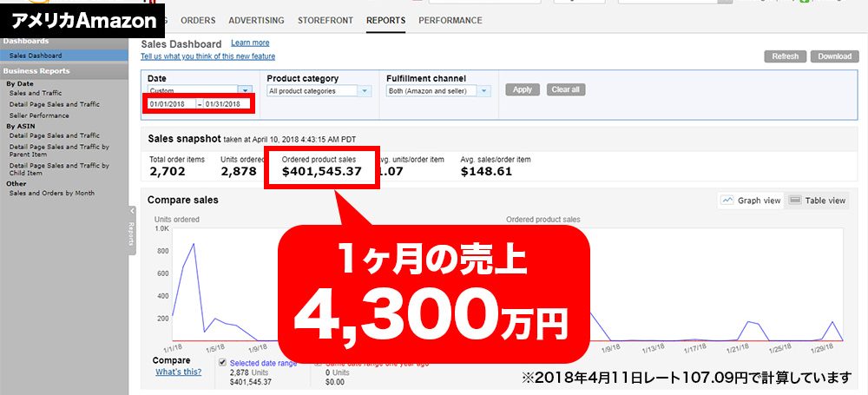Collapse the Reports sidebar with its handle
The image size is (868, 395).
132,230
